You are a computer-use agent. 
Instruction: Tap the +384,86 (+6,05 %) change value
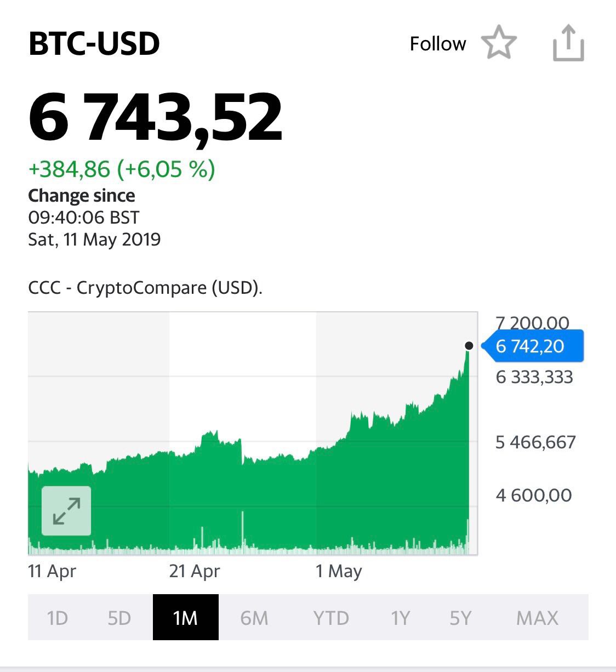tap(122, 169)
